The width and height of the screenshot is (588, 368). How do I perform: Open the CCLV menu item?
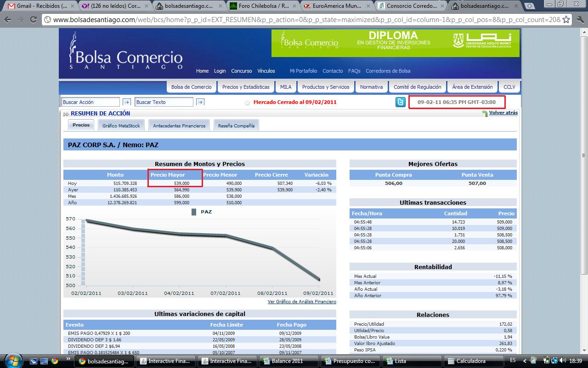(509, 87)
